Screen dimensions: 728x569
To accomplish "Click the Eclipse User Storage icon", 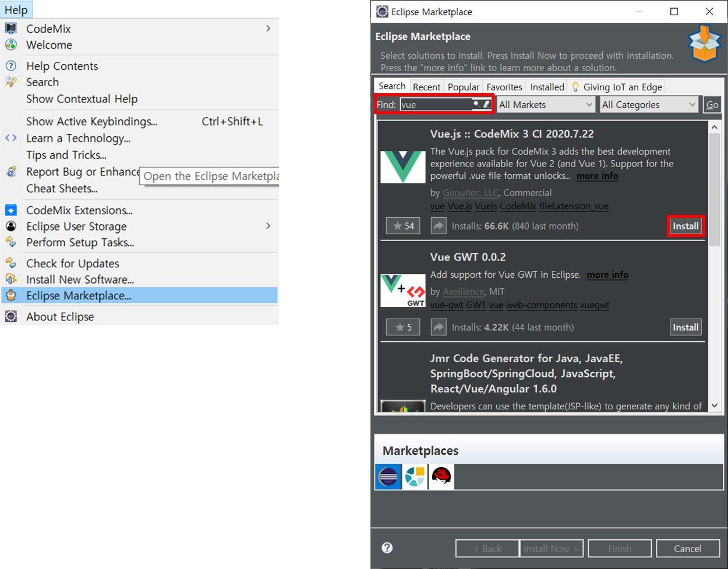I will pyautogui.click(x=11, y=227).
